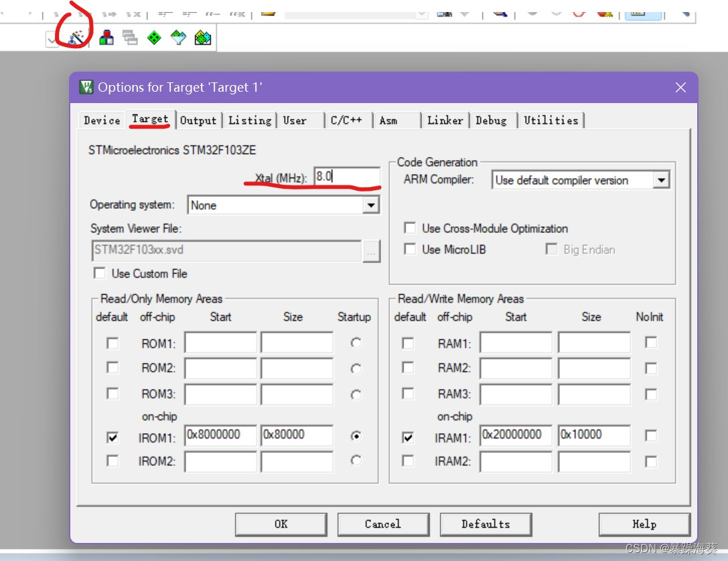The height and width of the screenshot is (561, 728).
Task: Tick the ROM2 default checkbox
Action: tap(113, 368)
